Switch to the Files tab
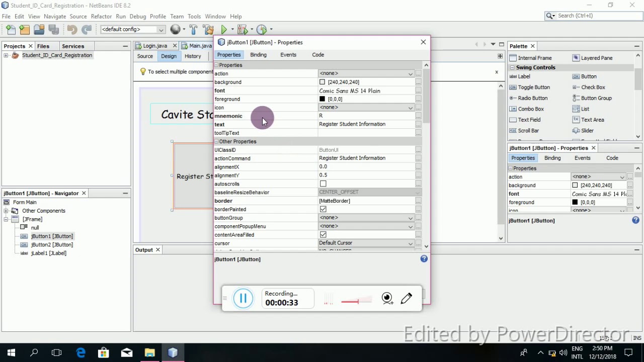The height and width of the screenshot is (362, 644). [43, 46]
